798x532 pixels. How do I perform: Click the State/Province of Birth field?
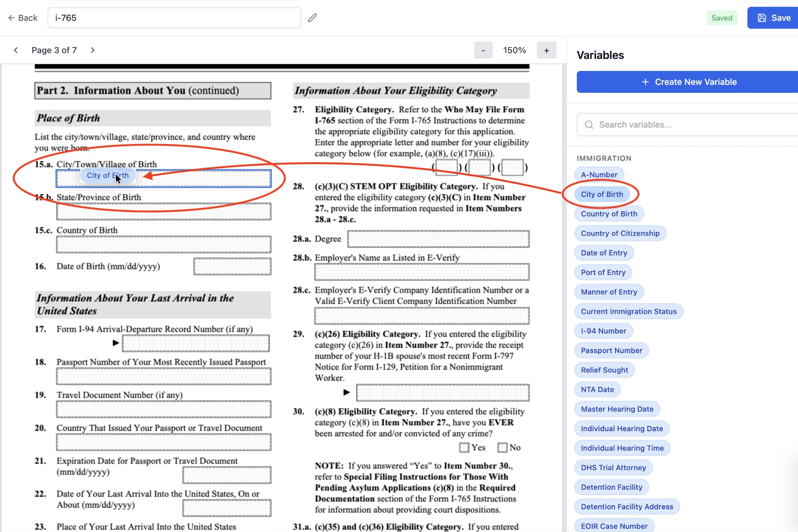coord(163,211)
